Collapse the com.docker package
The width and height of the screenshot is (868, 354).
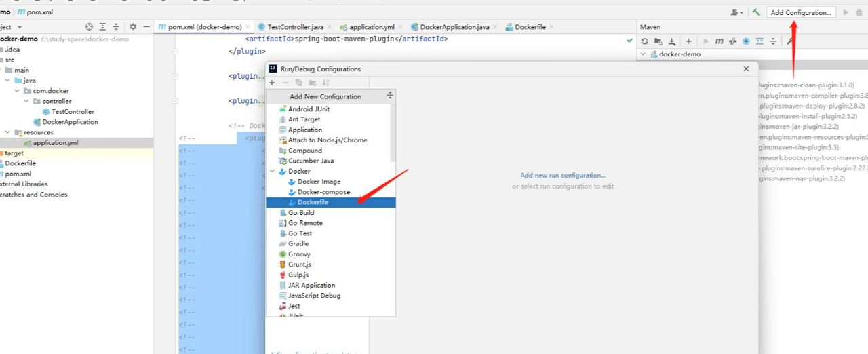tap(17, 91)
